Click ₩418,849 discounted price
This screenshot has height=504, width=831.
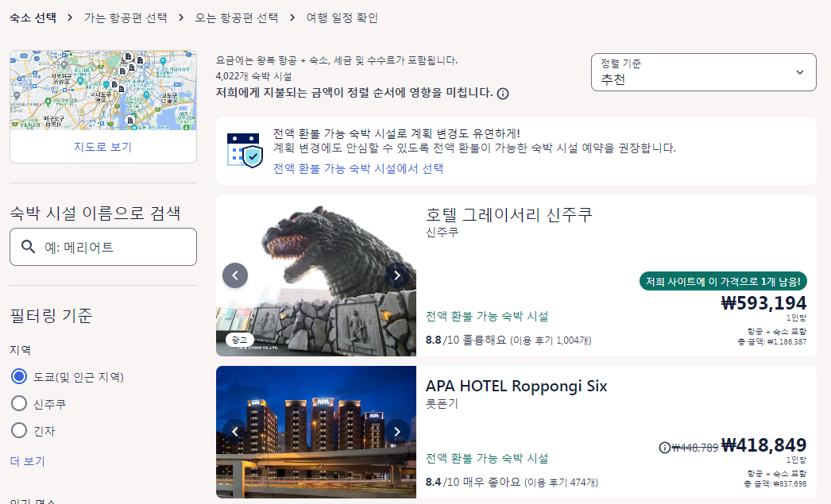763,445
